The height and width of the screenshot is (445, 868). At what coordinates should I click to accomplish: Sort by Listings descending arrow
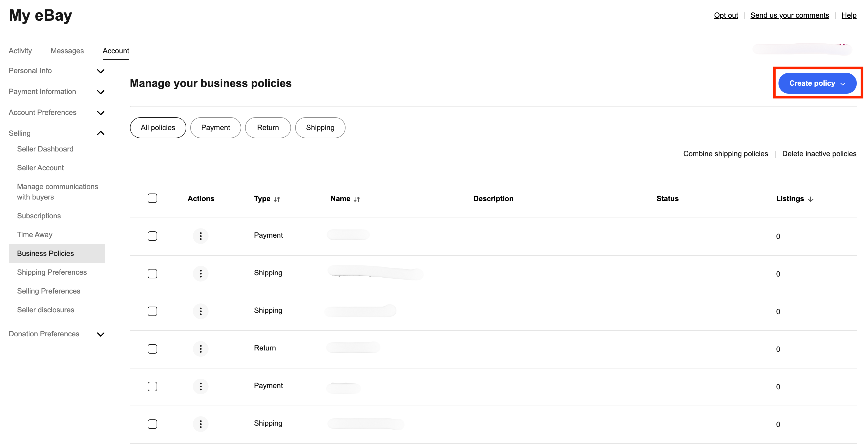click(810, 199)
